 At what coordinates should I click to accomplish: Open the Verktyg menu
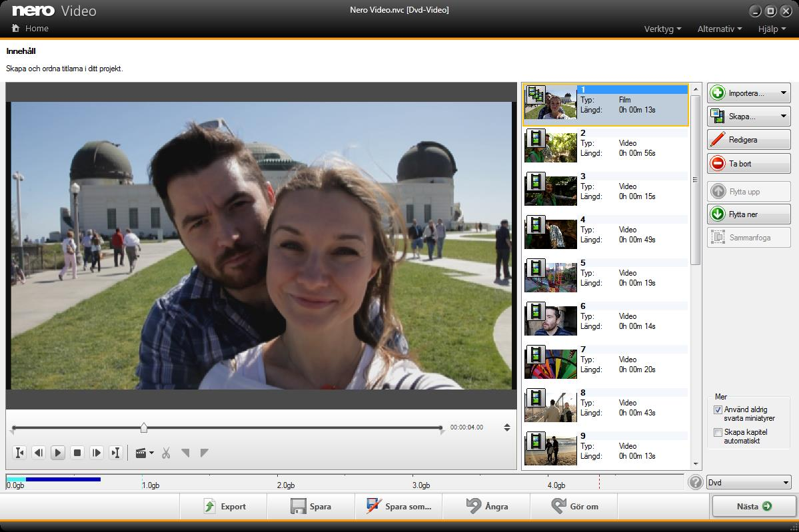(662, 29)
